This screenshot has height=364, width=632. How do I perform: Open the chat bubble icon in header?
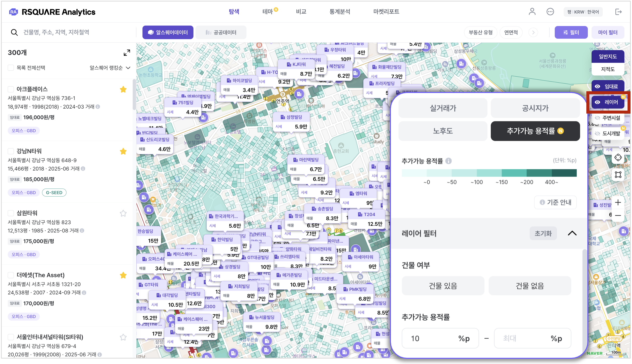coord(550,11)
